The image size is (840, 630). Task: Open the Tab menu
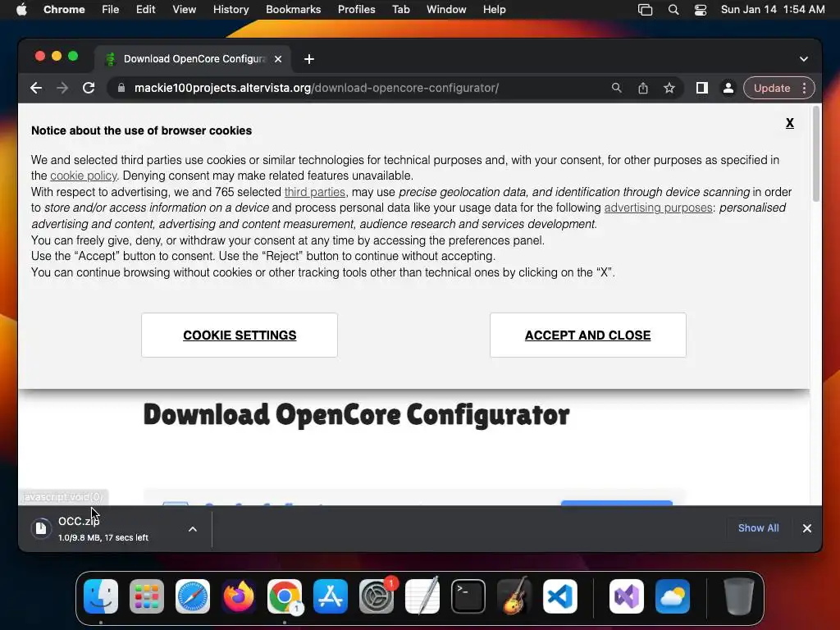(400, 10)
